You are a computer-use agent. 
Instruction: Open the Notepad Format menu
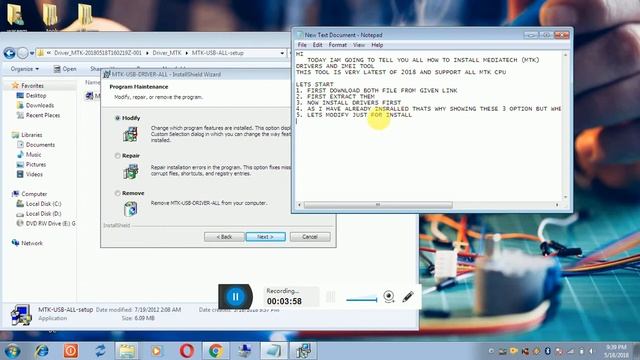(338, 45)
